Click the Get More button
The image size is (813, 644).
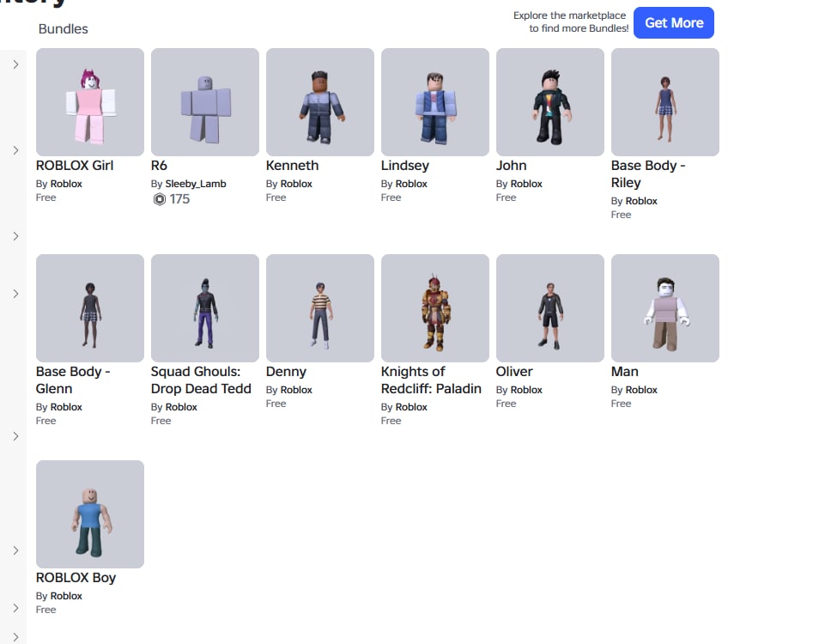coord(674,23)
